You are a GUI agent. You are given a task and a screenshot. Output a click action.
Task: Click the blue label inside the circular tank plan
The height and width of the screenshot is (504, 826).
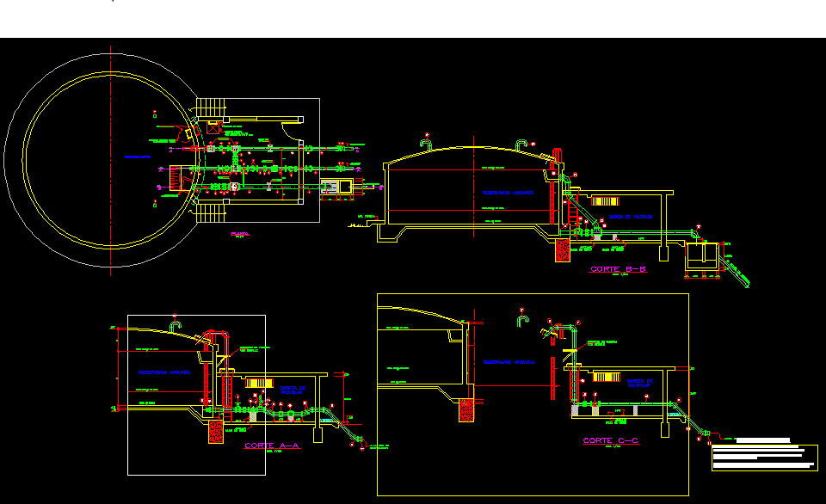point(138,157)
